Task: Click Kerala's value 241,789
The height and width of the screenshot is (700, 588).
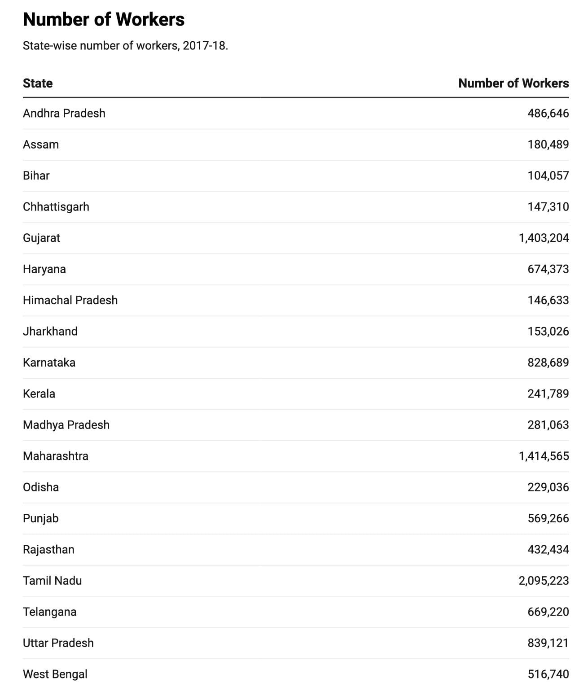Action: coord(548,394)
